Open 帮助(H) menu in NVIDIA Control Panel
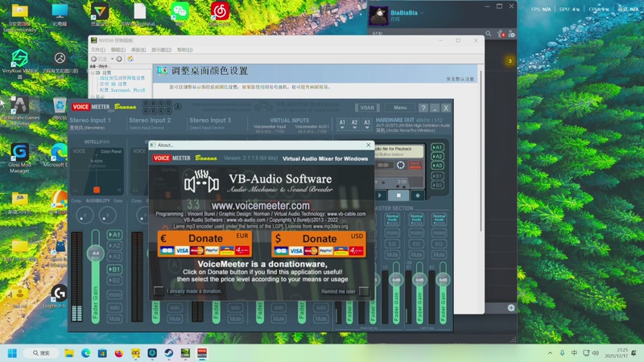This screenshot has width=644, height=362. pos(184,50)
